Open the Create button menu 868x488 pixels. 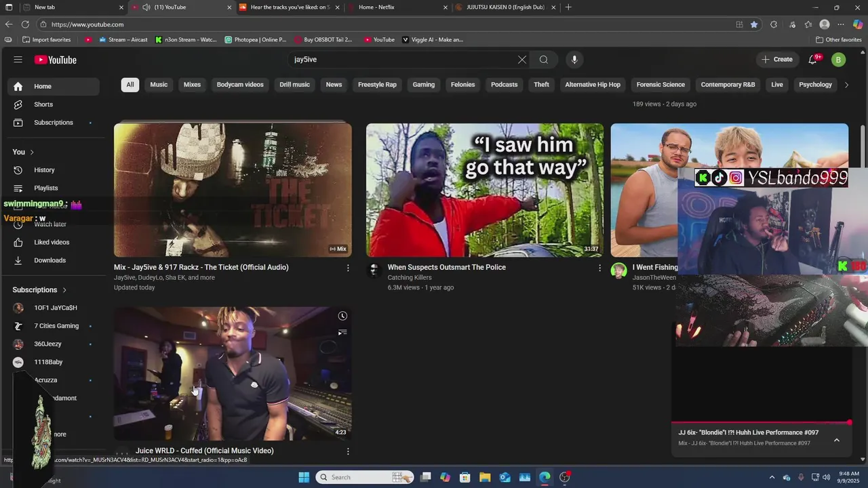point(777,60)
